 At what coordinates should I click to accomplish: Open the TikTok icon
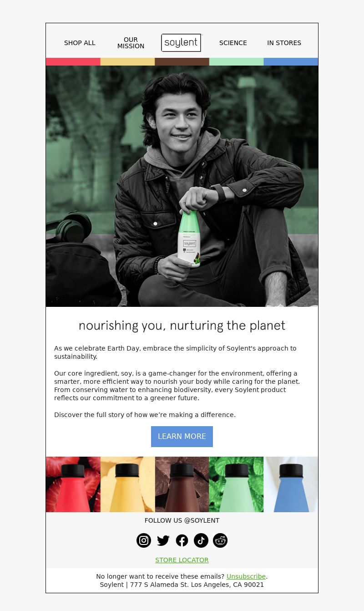pos(201,540)
